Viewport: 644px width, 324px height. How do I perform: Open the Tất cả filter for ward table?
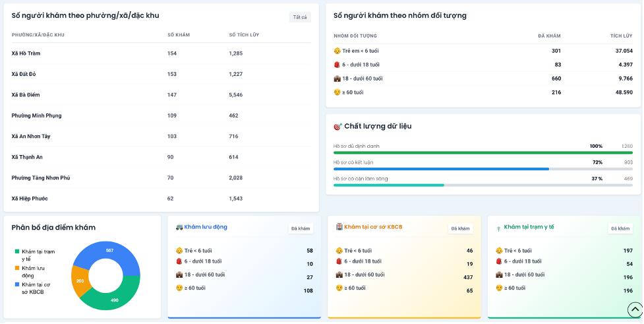pos(300,17)
